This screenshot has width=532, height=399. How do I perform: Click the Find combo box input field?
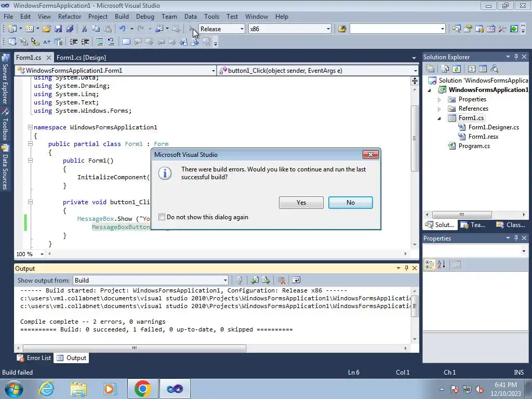(395, 29)
